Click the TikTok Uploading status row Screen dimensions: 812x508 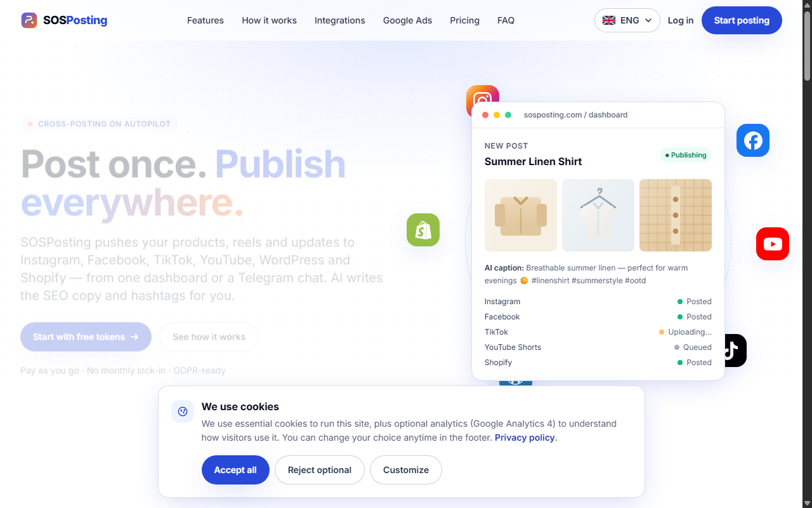(598, 332)
